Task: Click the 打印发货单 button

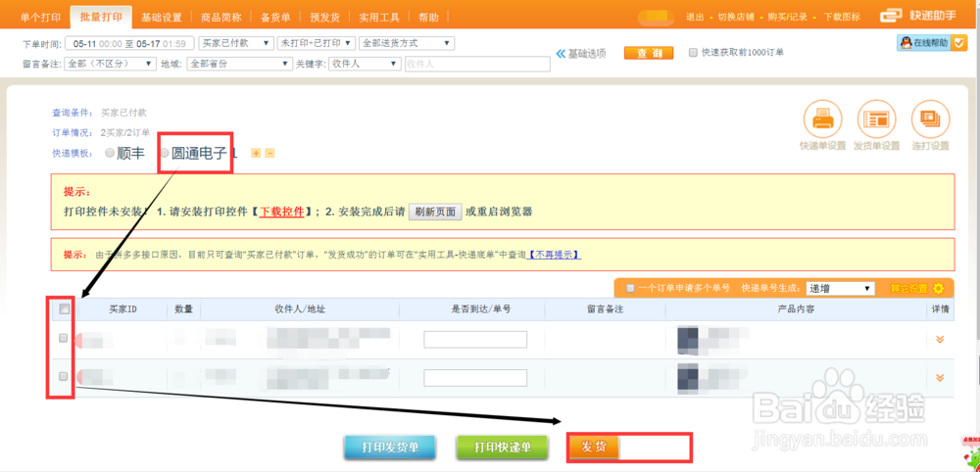Action: coord(391,447)
